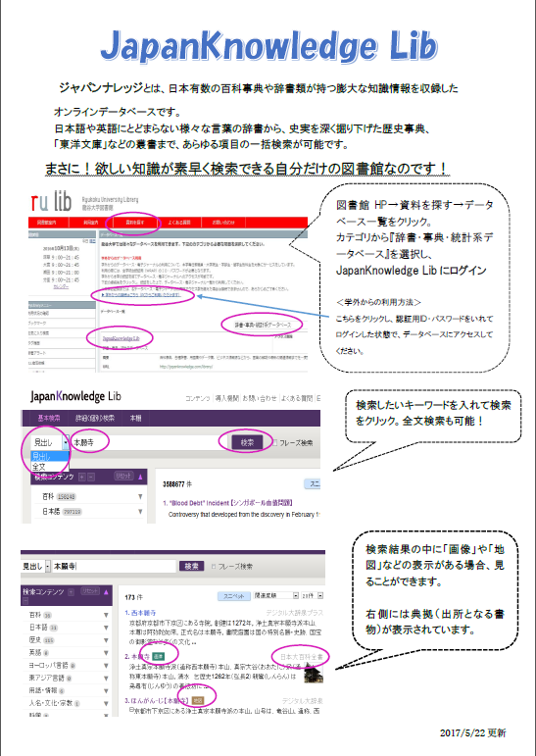Image resolution: width=536 pixels, height=756 pixels.
Task: Open the temple thumbnail in result 2
Action: pos(314,673)
